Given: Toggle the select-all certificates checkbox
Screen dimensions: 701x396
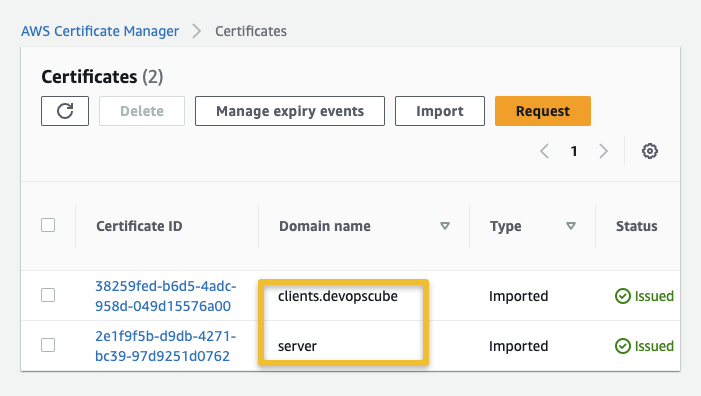Looking at the screenshot, I should pyautogui.click(x=48, y=225).
